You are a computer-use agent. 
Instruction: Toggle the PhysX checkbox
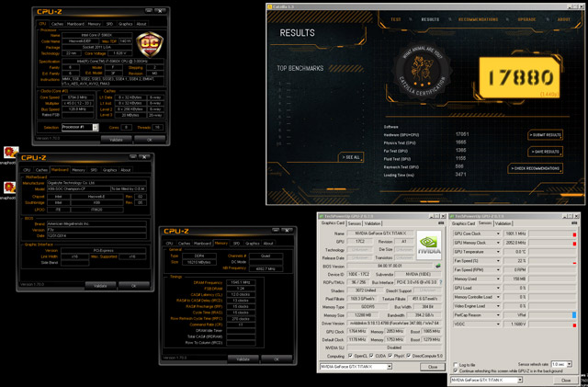click(x=390, y=356)
